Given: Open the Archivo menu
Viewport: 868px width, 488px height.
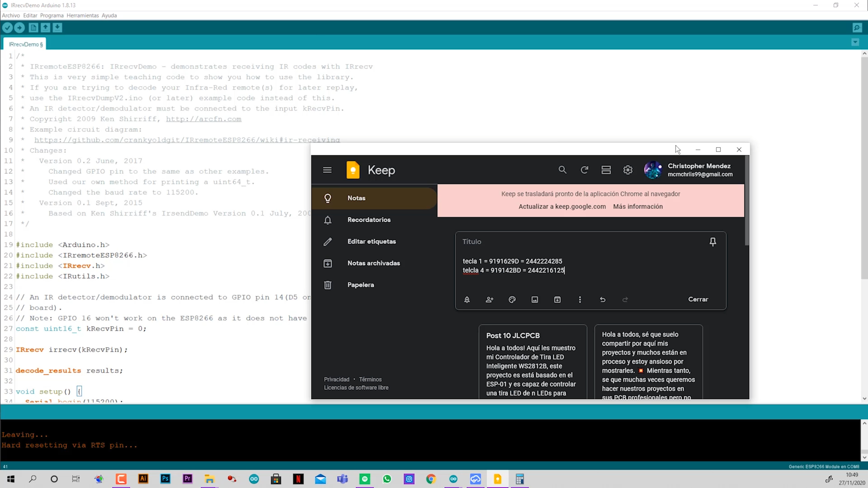Looking at the screenshot, I should point(11,15).
